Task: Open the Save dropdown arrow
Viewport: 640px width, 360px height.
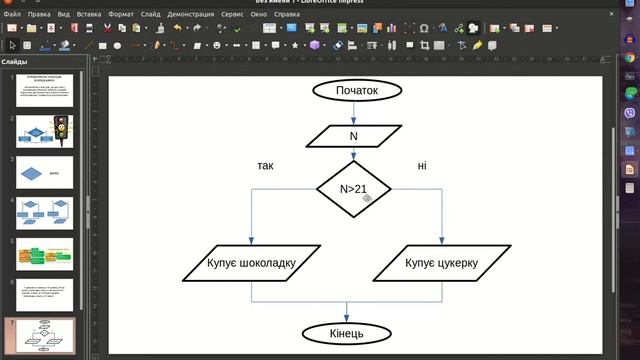Action: pos(61,28)
